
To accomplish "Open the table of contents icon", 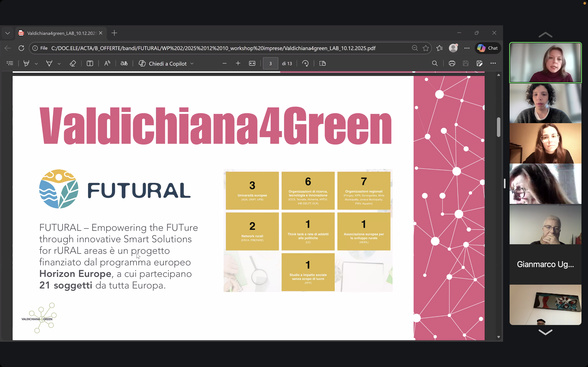I will point(10,64).
